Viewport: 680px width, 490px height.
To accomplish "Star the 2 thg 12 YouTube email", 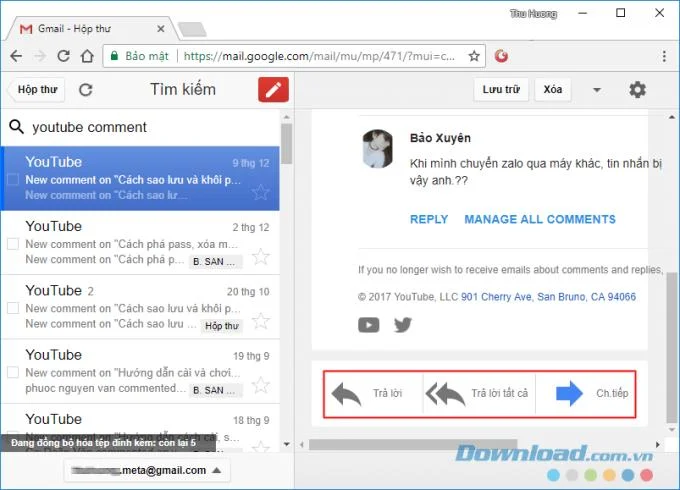I will click(261, 257).
